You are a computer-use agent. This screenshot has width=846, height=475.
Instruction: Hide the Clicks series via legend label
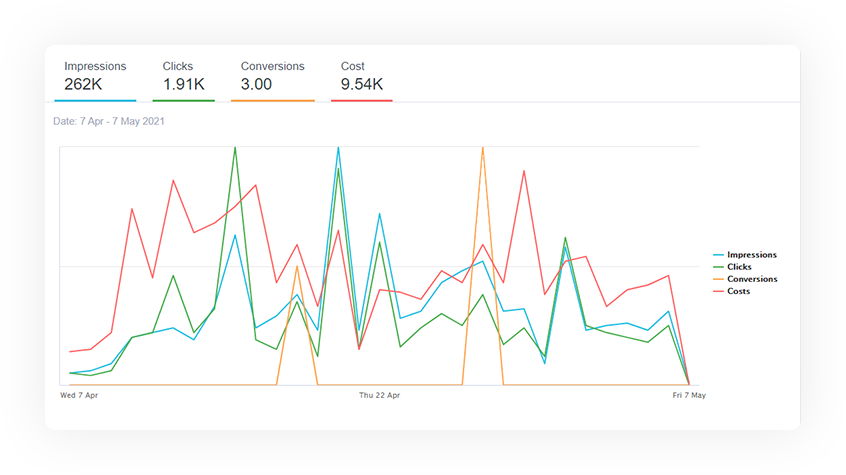click(739, 267)
